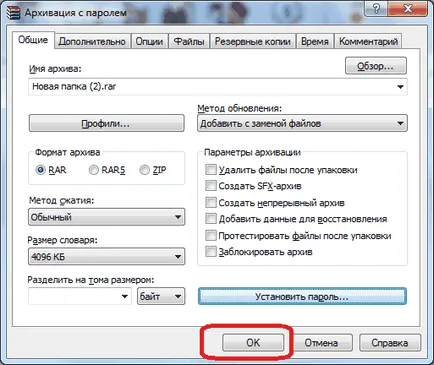Open the Дополнительно tab
The height and width of the screenshot is (365, 434).
92,41
